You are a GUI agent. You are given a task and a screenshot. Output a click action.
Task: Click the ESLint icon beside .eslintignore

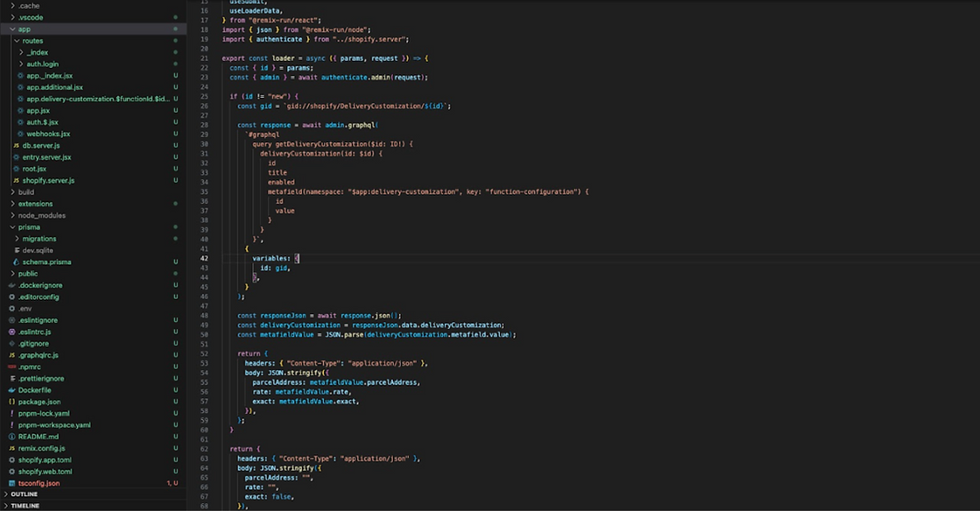[x=11, y=320]
